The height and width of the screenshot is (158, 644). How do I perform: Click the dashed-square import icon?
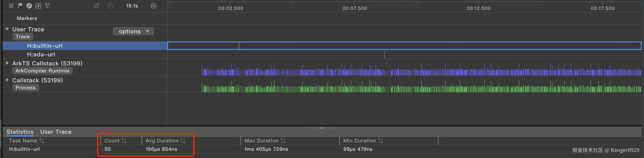[x=38, y=6]
